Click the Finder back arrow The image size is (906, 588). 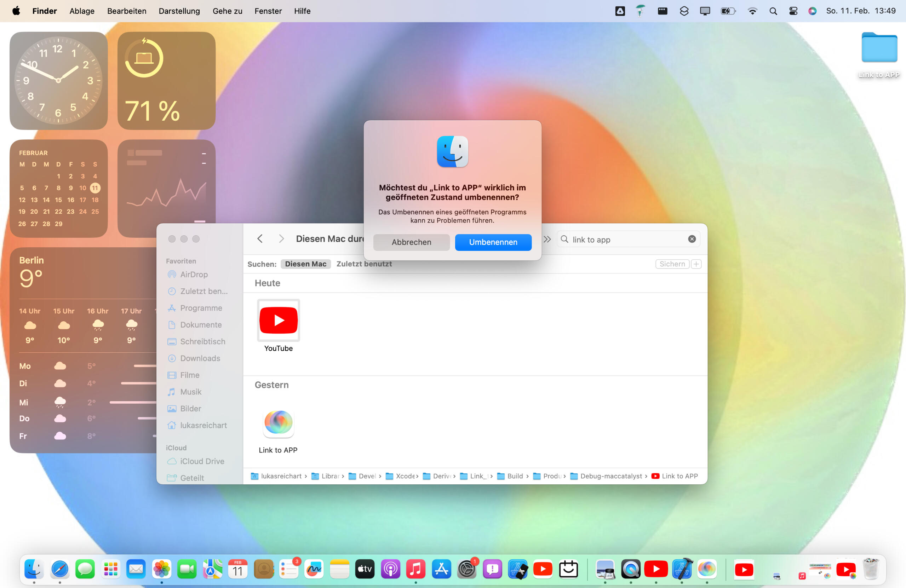click(260, 238)
